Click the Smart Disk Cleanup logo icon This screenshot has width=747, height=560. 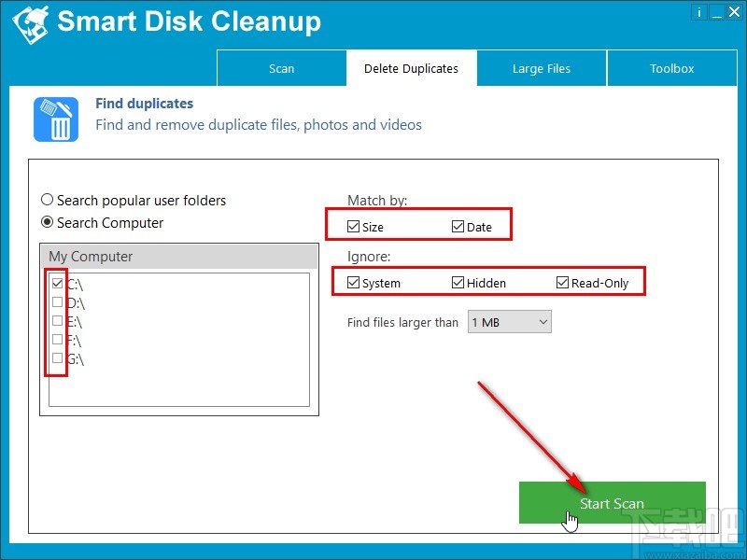(x=31, y=24)
